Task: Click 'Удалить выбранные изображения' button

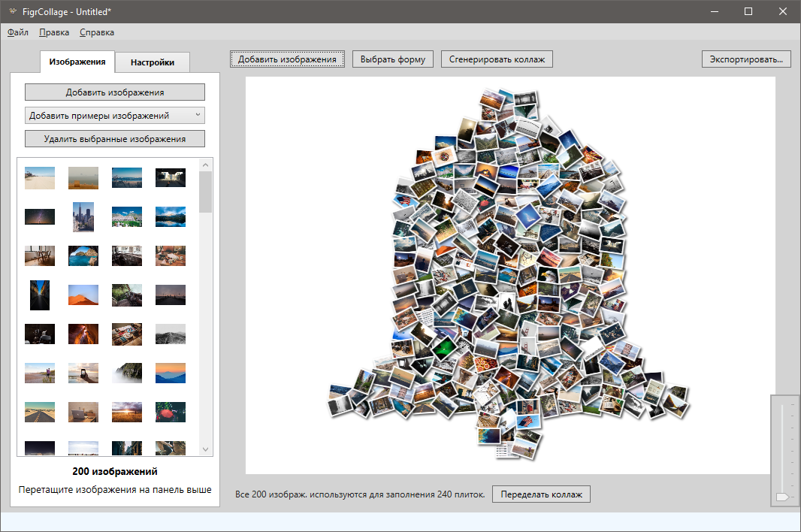Action: click(114, 139)
